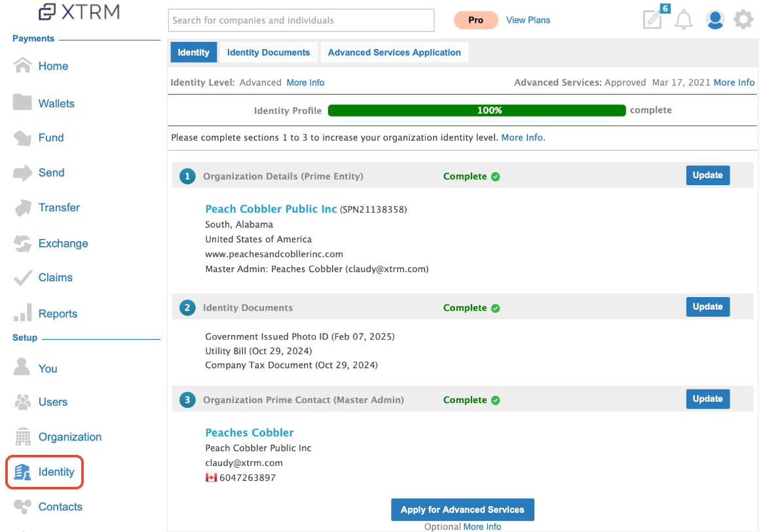
Task: Click the XTRM logo
Action: 79,11
